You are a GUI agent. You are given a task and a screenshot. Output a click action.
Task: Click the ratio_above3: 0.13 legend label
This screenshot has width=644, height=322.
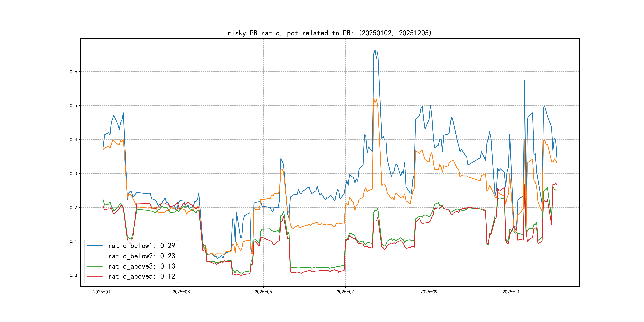pyautogui.click(x=141, y=266)
